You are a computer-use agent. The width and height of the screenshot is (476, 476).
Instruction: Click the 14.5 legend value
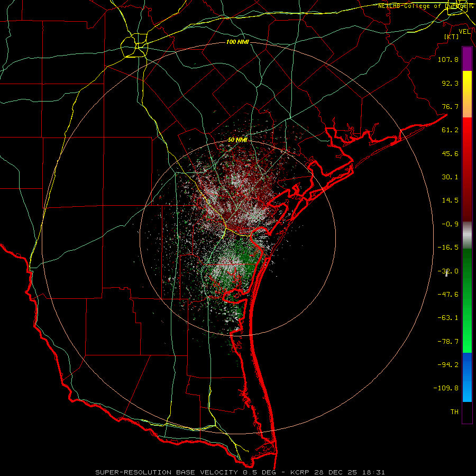click(450, 200)
